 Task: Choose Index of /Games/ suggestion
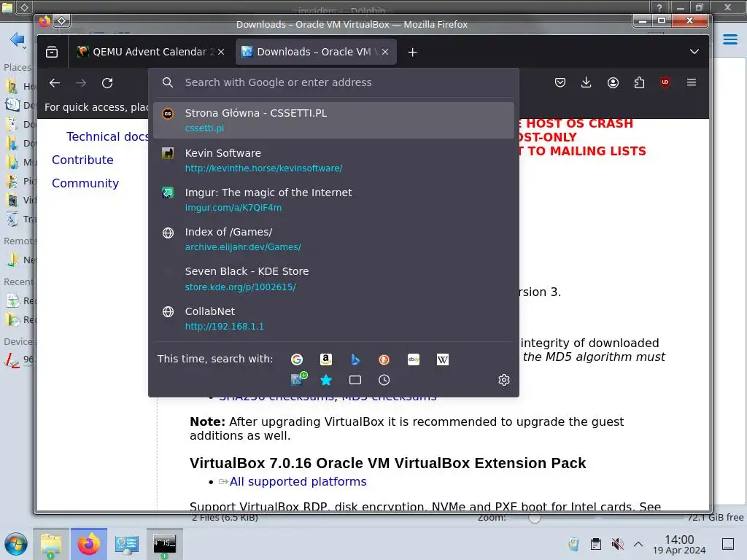pos(333,239)
